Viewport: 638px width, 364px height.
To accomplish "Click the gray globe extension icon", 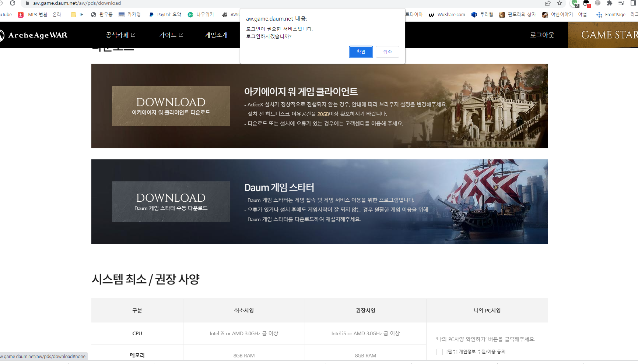I will pyautogui.click(x=597, y=3).
